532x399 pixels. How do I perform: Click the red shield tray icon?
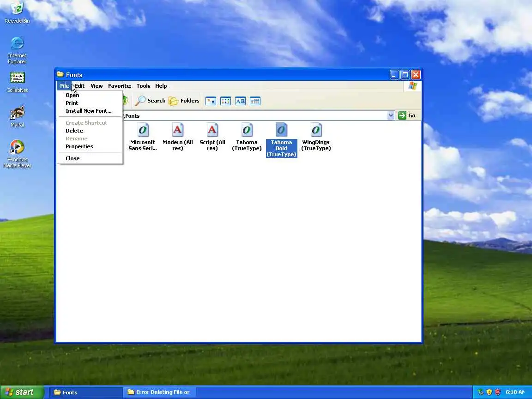tap(497, 392)
